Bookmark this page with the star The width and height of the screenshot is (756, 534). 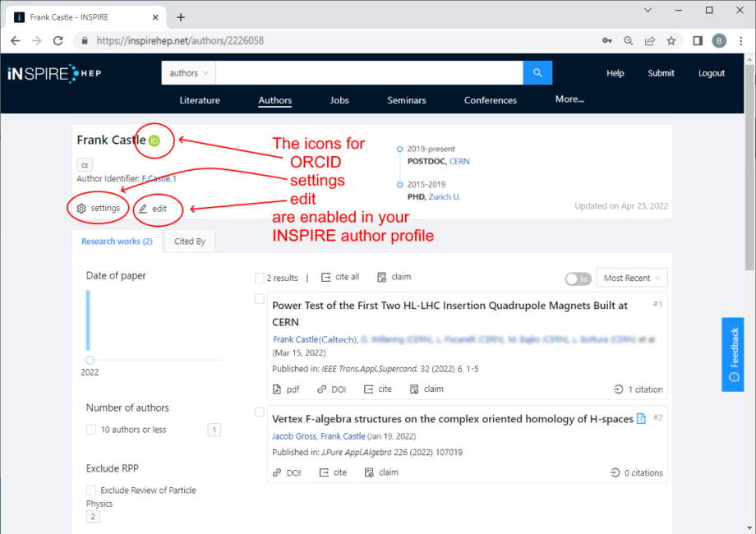click(671, 41)
